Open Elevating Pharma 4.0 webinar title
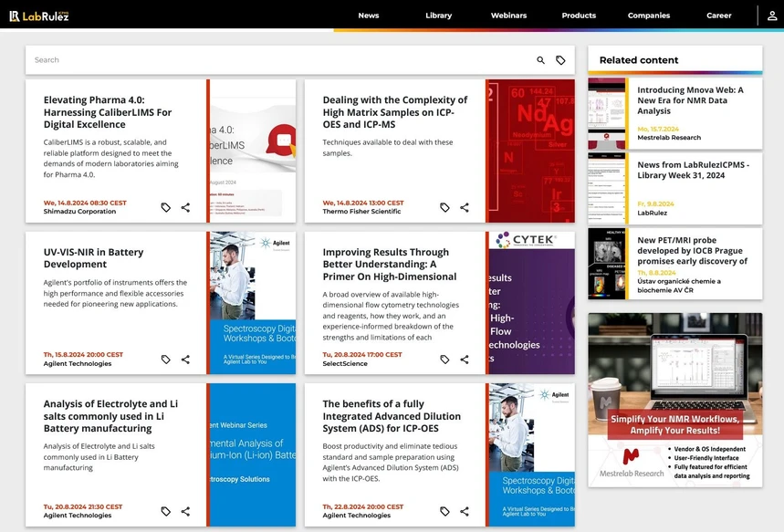784x532 pixels. click(108, 112)
